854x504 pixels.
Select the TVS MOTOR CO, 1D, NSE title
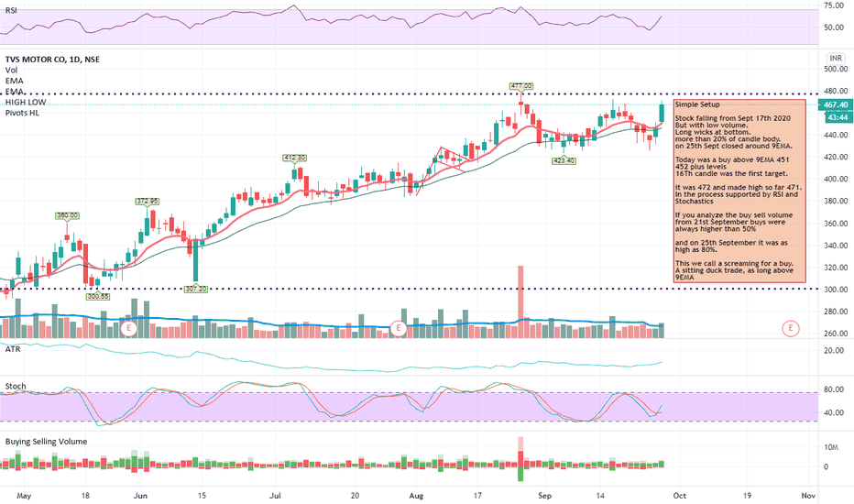pos(52,60)
